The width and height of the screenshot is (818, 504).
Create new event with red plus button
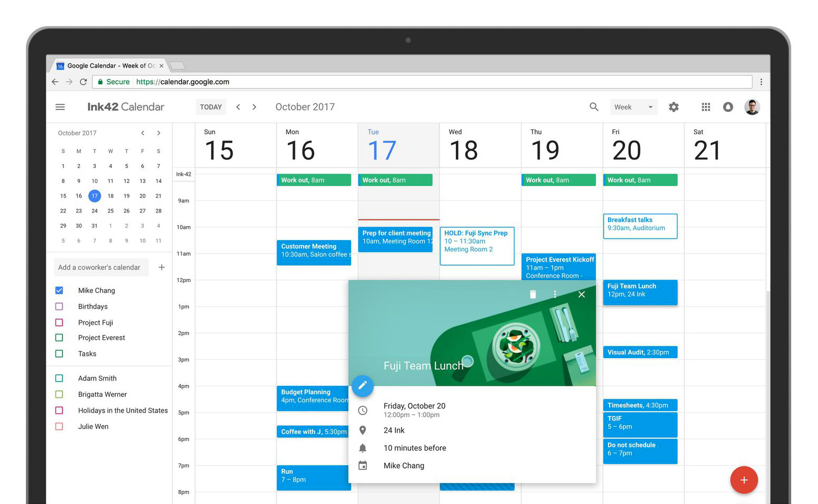pyautogui.click(x=743, y=480)
